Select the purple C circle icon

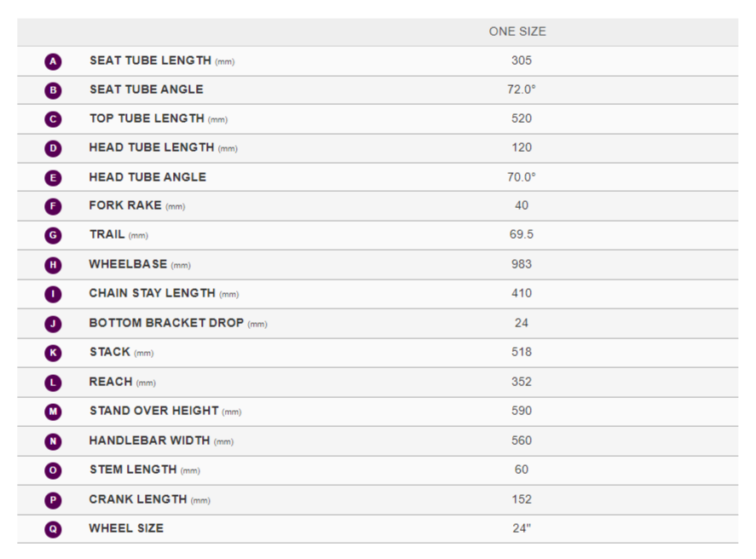tap(54, 119)
